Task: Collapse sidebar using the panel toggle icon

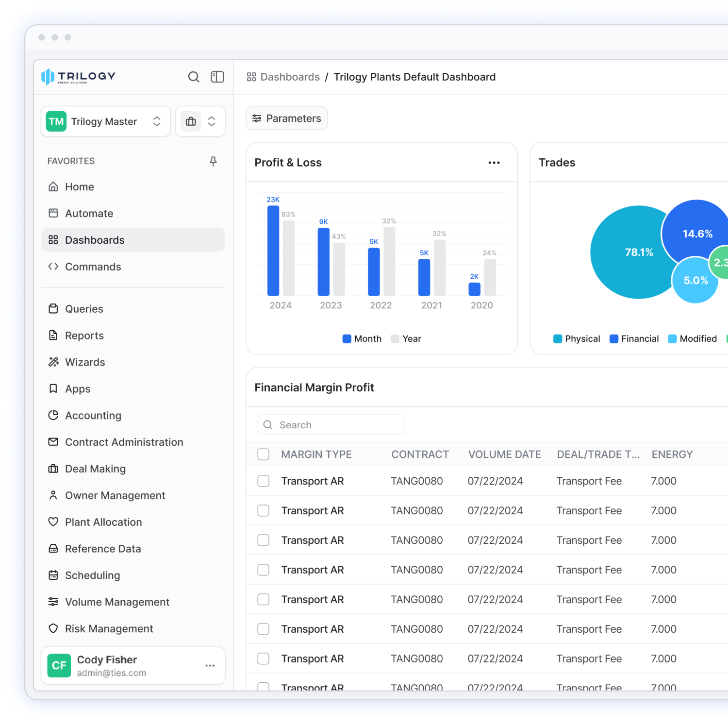Action: tap(217, 77)
